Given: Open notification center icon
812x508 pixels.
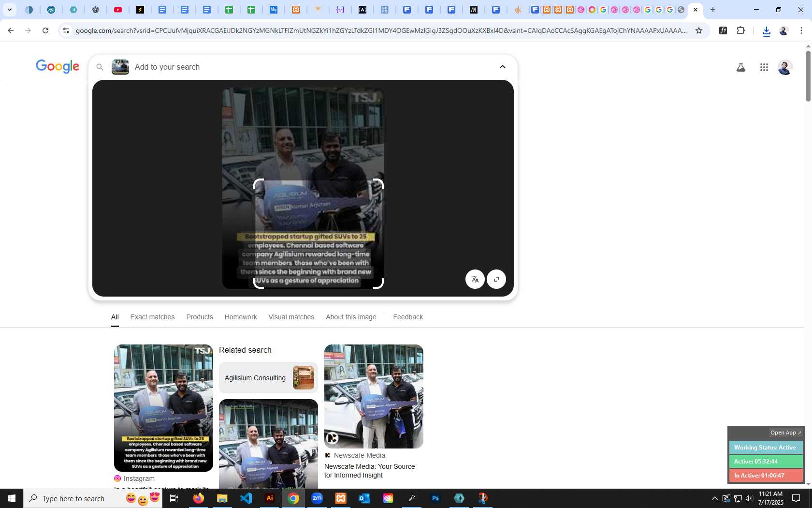Looking at the screenshot, I should coord(796,498).
